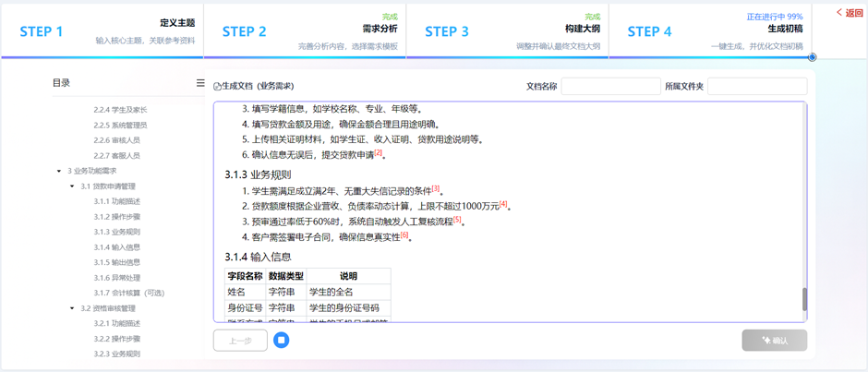Click the 3.1.4 输入信息 document heading
868x372 pixels.
(x=259, y=257)
